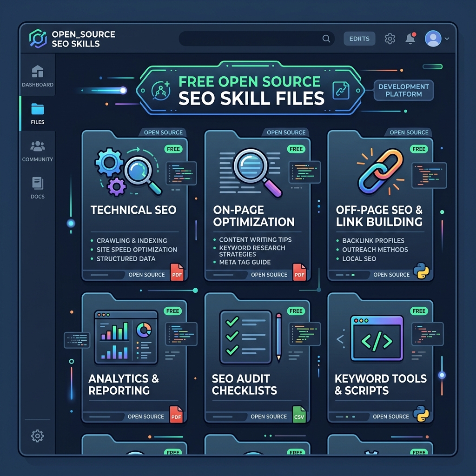The width and height of the screenshot is (476, 476).
Task: Open the Docs sidebar item
Action: 38,188
